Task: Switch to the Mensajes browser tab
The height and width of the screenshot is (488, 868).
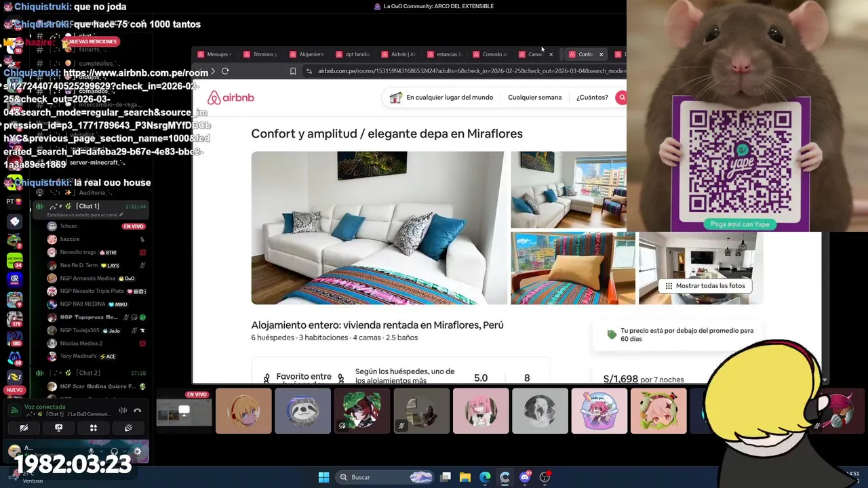Action: point(215,54)
